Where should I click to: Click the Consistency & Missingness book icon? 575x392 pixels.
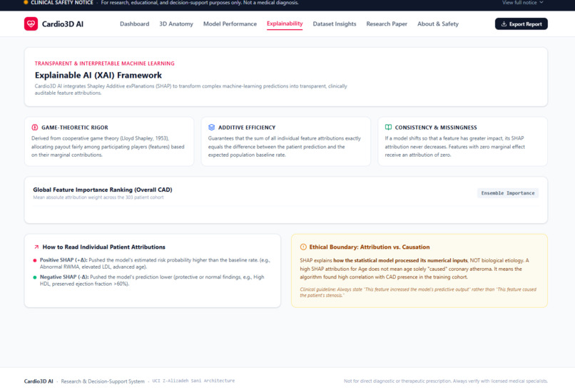[x=388, y=127]
